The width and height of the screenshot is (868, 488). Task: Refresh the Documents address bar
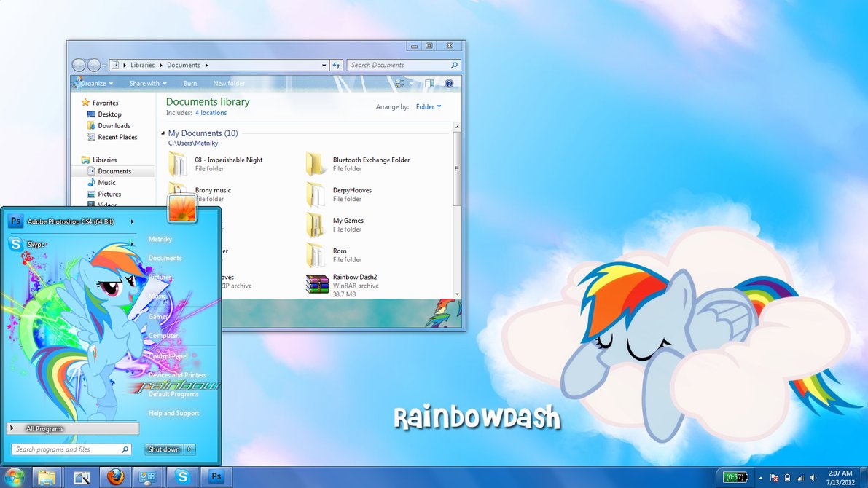(337, 65)
